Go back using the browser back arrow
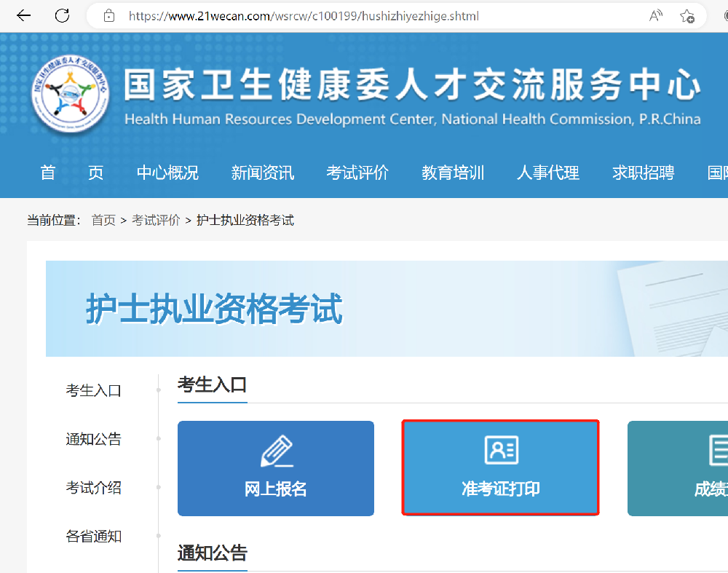 coord(23,16)
